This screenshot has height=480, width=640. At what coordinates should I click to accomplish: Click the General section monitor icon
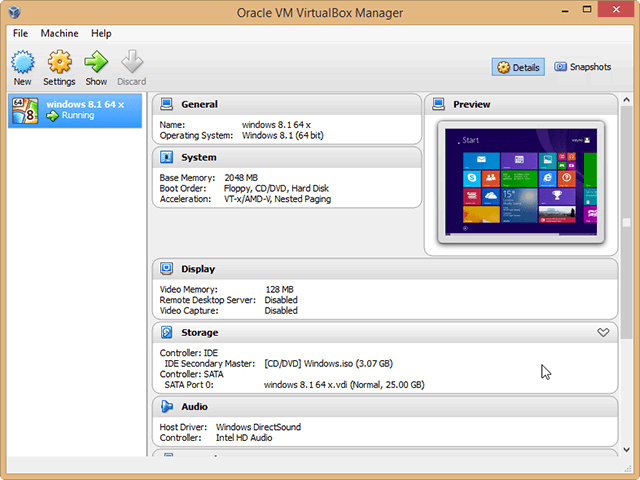[x=167, y=104]
